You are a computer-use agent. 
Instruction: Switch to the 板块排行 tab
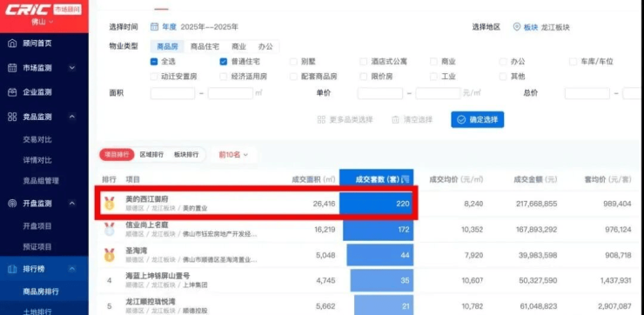pyautogui.click(x=186, y=154)
